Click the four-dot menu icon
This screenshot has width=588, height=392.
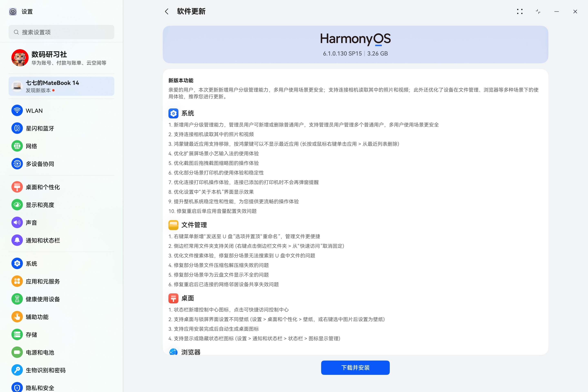pos(520,11)
